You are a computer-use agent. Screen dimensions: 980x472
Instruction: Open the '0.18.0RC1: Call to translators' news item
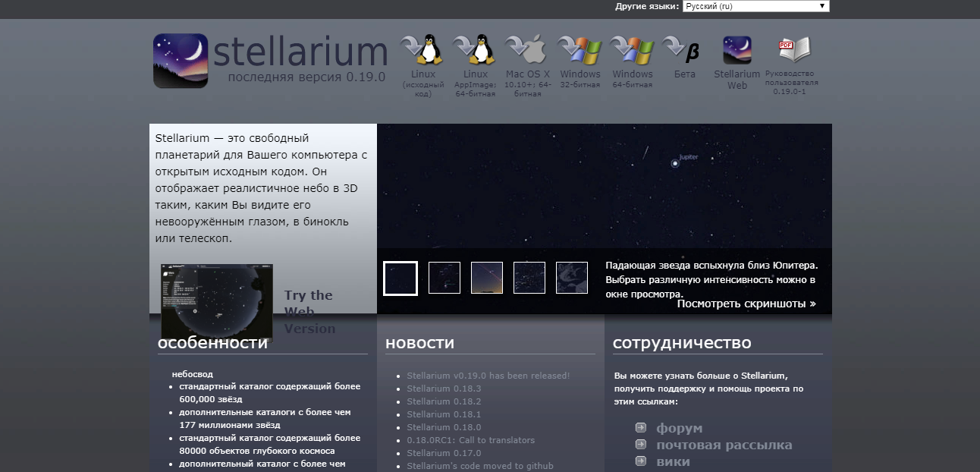coord(470,440)
